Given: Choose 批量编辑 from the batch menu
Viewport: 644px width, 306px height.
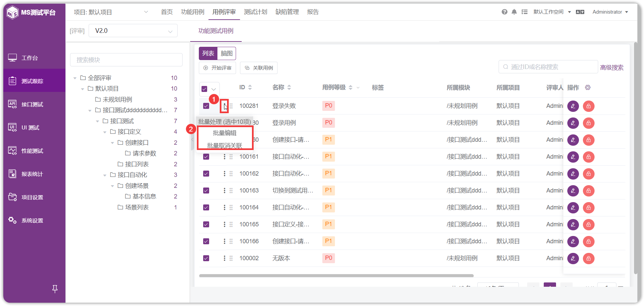Looking at the screenshot, I should (225, 133).
